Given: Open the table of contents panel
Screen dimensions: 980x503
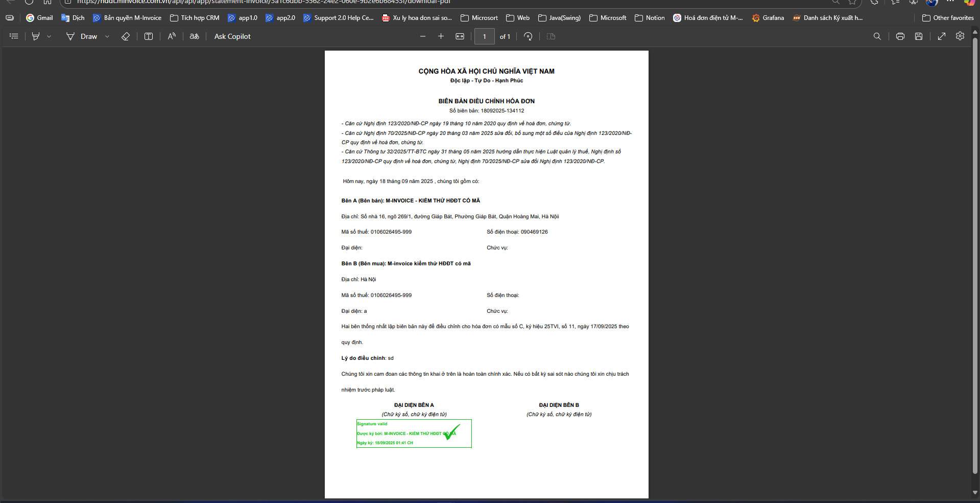Looking at the screenshot, I should pyautogui.click(x=14, y=36).
